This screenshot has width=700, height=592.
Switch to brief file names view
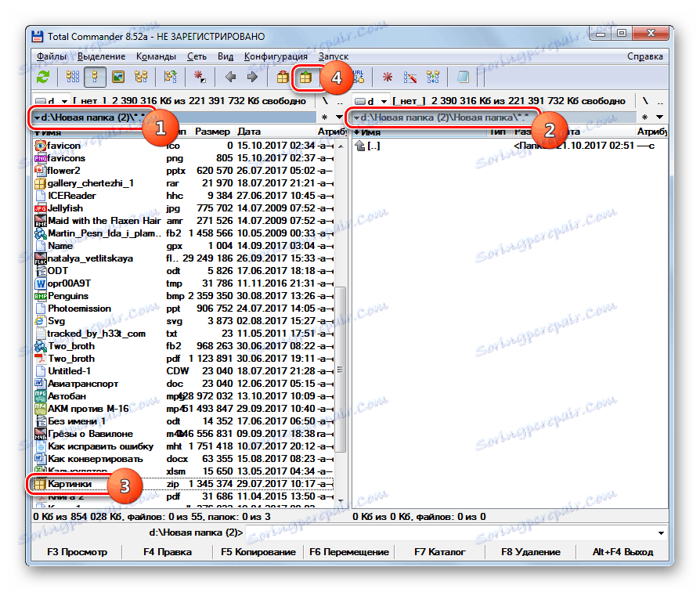73,78
